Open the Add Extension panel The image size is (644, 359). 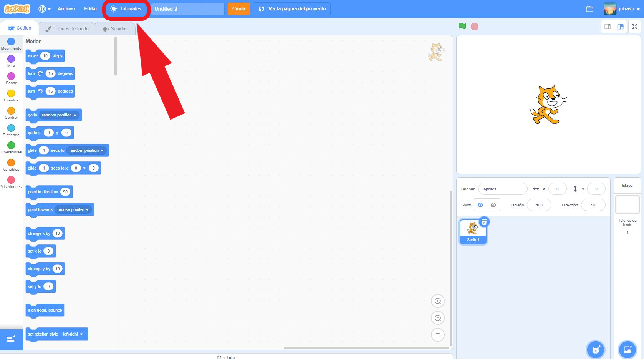12,339
